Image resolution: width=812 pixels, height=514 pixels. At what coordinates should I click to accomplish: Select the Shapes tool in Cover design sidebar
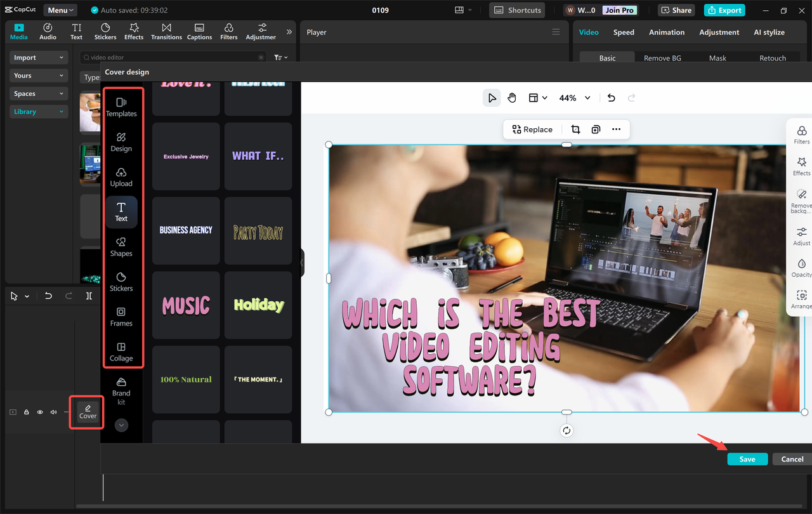coord(121,247)
